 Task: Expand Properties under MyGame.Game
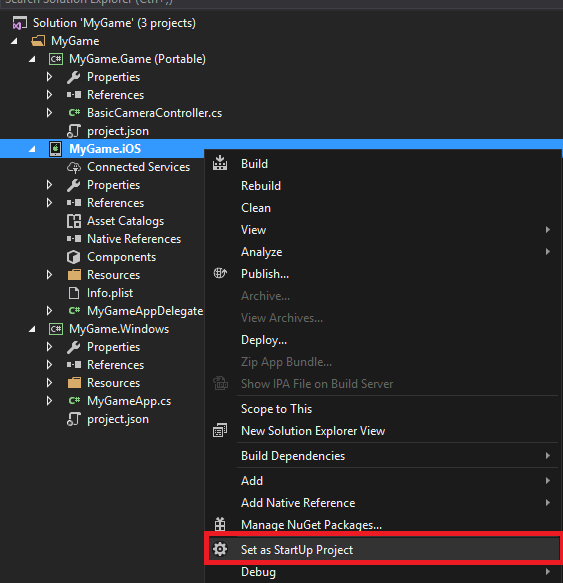pos(49,77)
